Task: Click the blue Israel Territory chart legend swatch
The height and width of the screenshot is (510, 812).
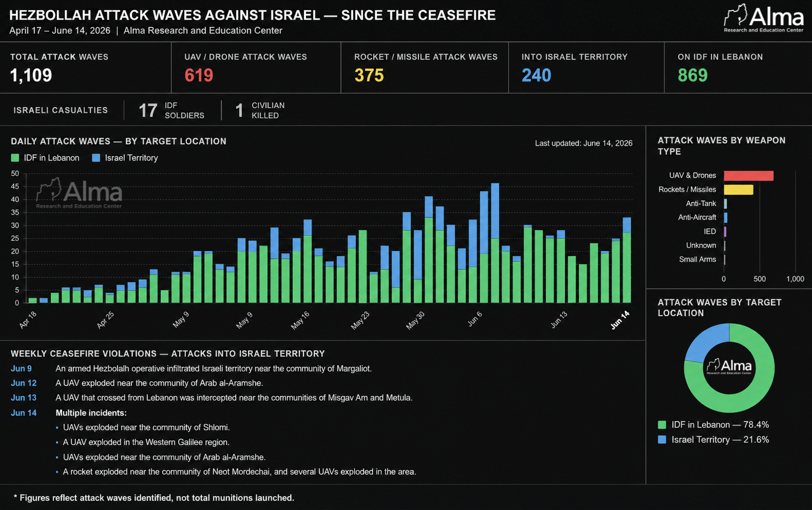Action: pyautogui.click(x=96, y=158)
